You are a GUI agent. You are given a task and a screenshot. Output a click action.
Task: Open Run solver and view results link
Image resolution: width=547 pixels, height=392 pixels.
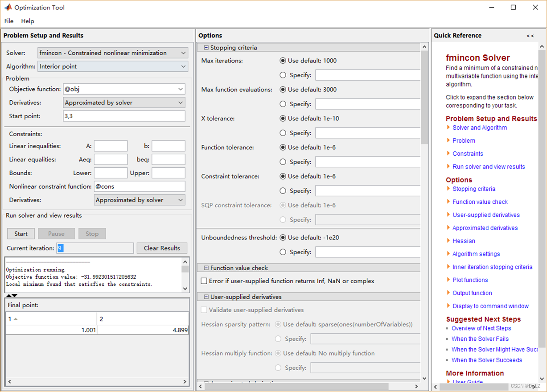[x=489, y=167]
